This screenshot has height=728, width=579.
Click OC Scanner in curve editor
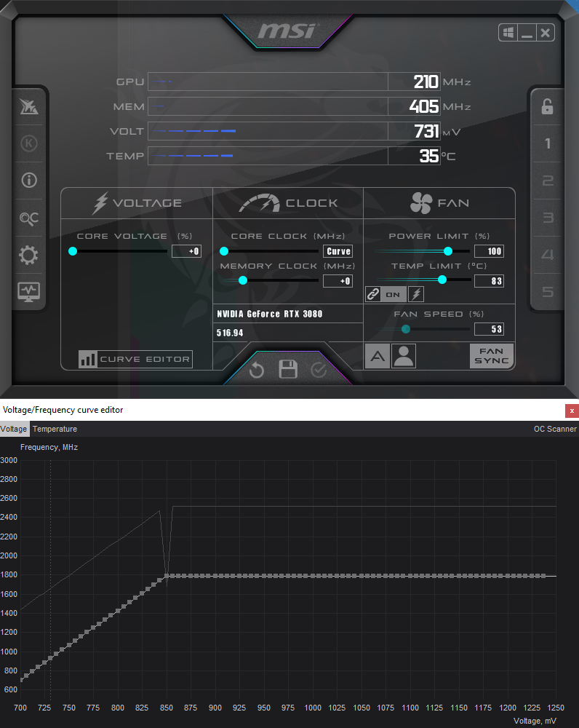[x=555, y=429]
